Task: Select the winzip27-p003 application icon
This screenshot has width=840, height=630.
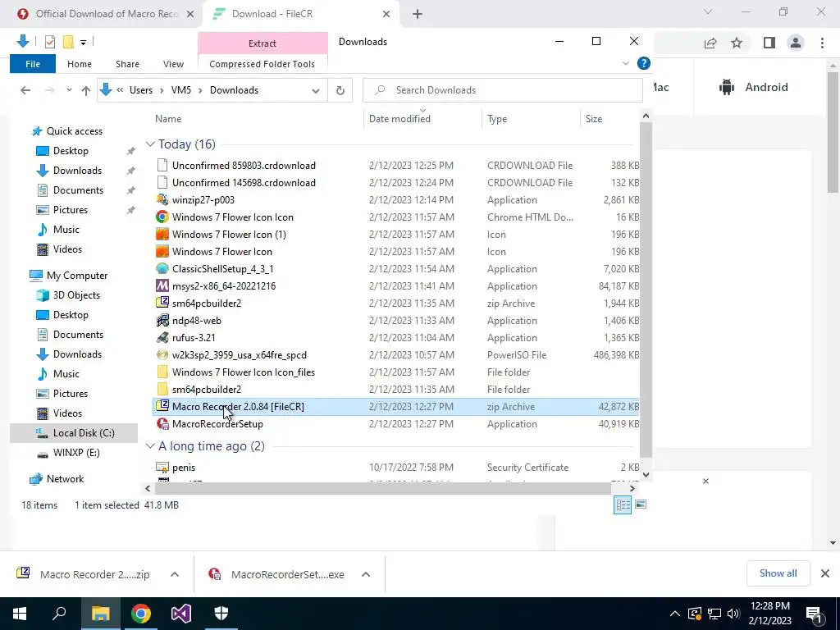Action: click(x=162, y=200)
